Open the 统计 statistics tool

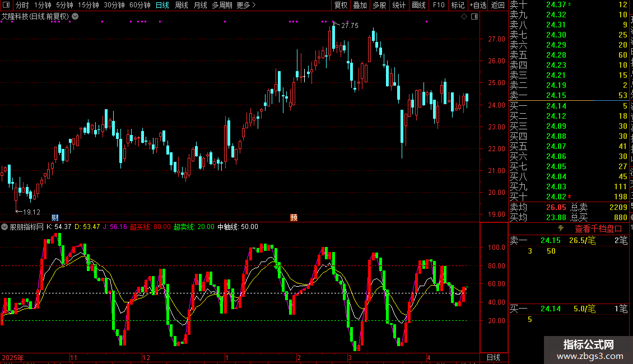coord(399,5)
